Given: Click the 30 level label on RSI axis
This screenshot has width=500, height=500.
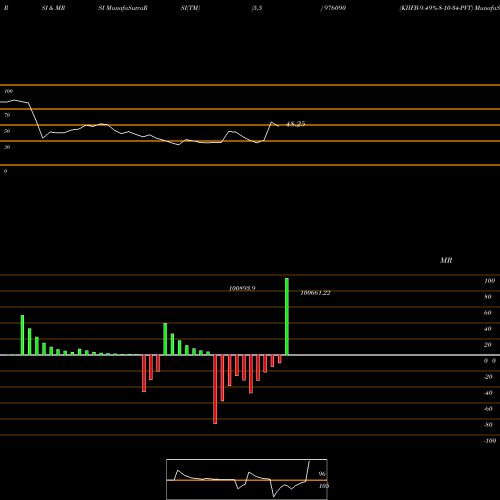Looking at the screenshot, I should click(7, 147).
